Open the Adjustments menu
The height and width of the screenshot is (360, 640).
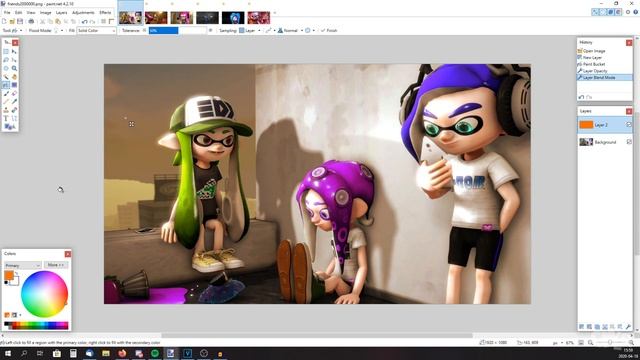tap(83, 13)
